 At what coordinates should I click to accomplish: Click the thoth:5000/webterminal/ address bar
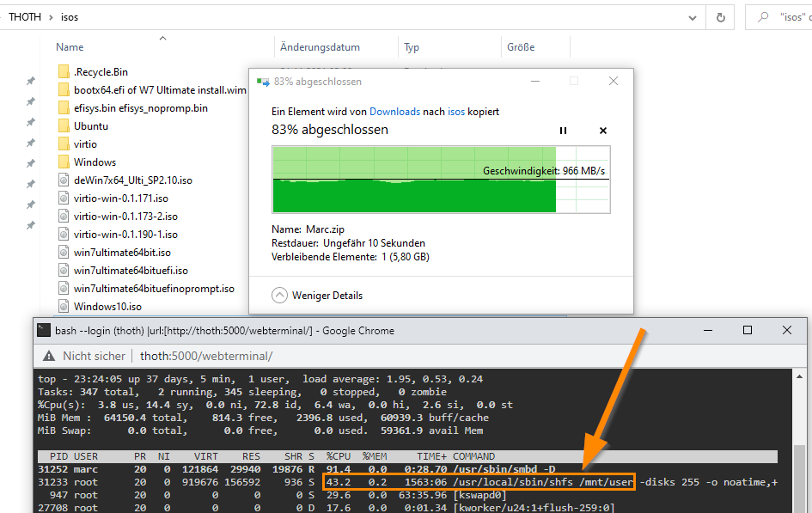(206, 356)
